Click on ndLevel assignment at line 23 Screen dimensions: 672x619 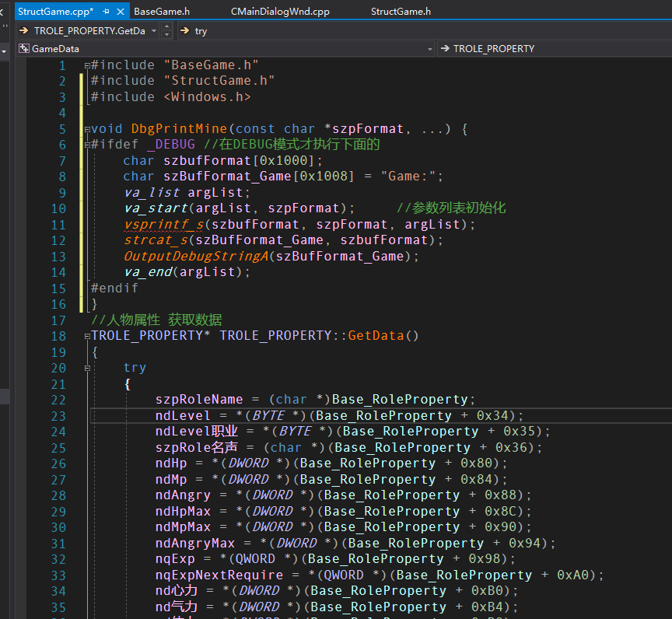click(x=183, y=415)
